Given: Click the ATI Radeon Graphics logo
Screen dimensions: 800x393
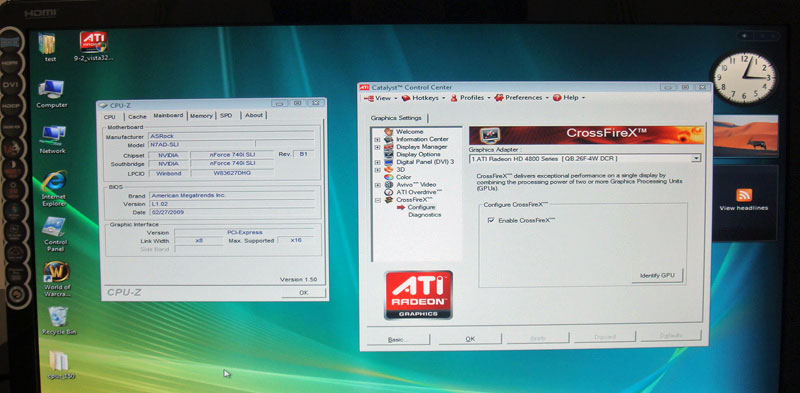Looking at the screenshot, I should (418, 295).
